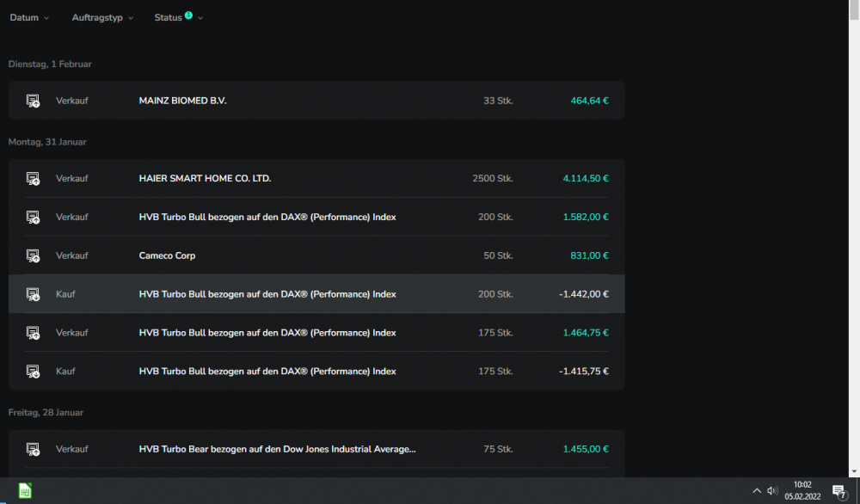Open the Datum filter dropdown
860x504 pixels.
29,17
